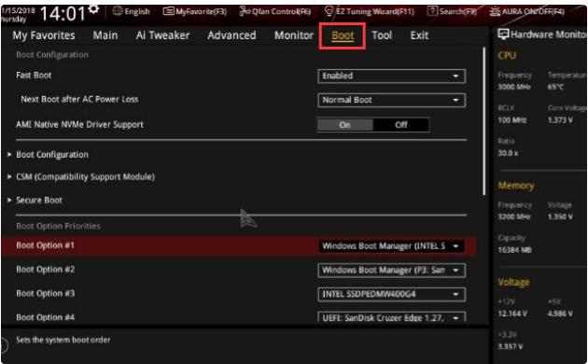Click the Hardware Monitor screen icon
The image size is (588, 364).
[x=503, y=35]
